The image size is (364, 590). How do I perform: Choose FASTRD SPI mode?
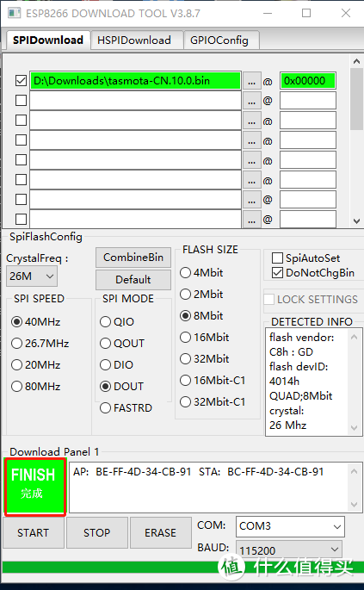126,408
